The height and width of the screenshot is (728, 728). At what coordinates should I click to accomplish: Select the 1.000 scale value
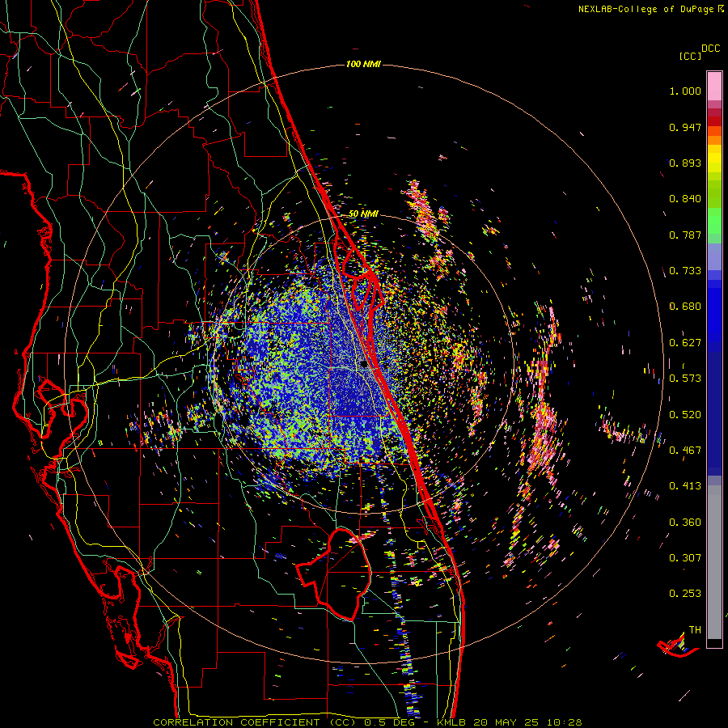tap(685, 91)
